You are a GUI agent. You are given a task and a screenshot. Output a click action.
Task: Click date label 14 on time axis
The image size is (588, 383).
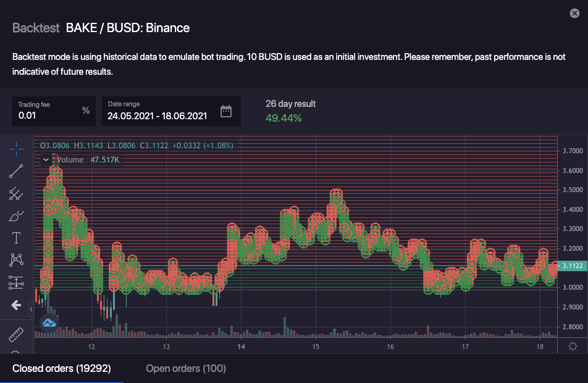coord(241,347)
